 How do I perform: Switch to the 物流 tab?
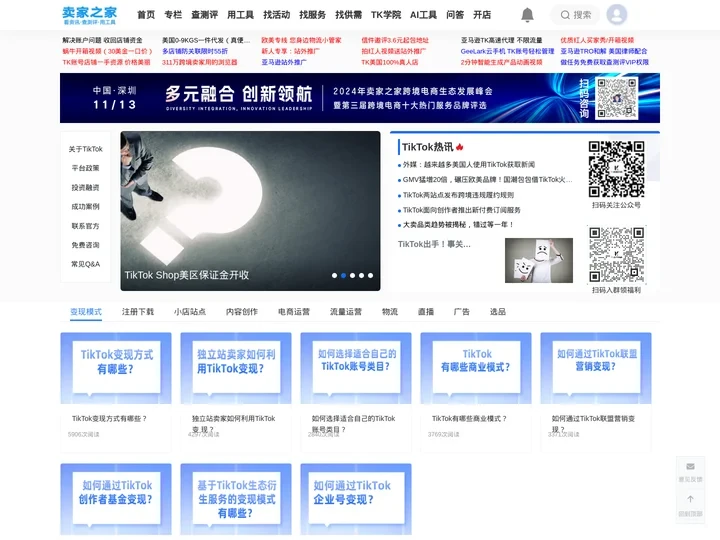(390, 312)
